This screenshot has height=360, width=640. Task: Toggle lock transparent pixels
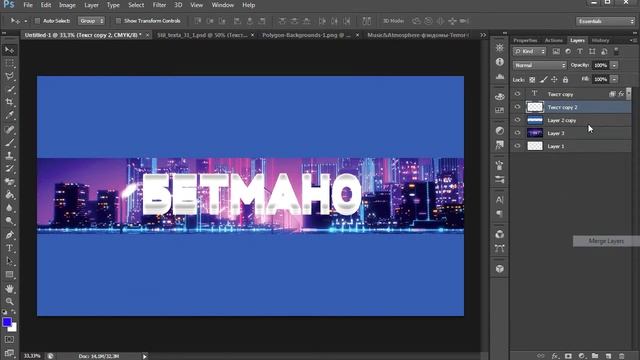[x=532, y=80]
